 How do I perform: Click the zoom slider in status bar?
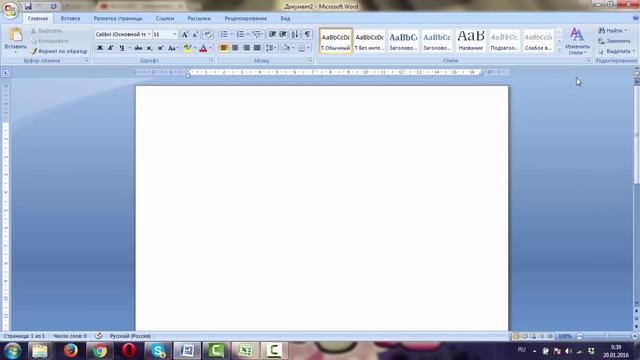click(607, 336)
